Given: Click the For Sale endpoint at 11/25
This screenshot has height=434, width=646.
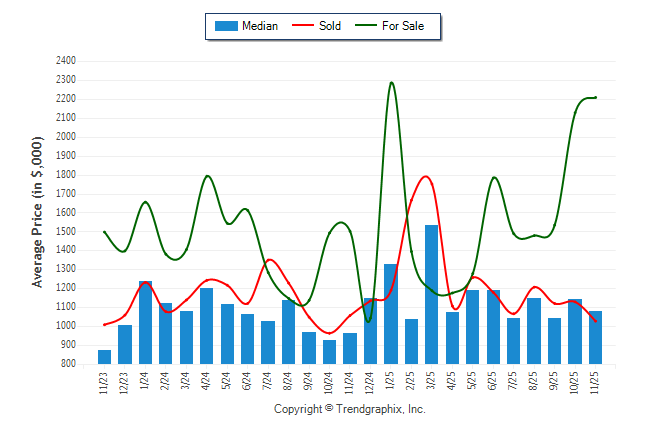Looking at the screenshot, I should [595, 97].
